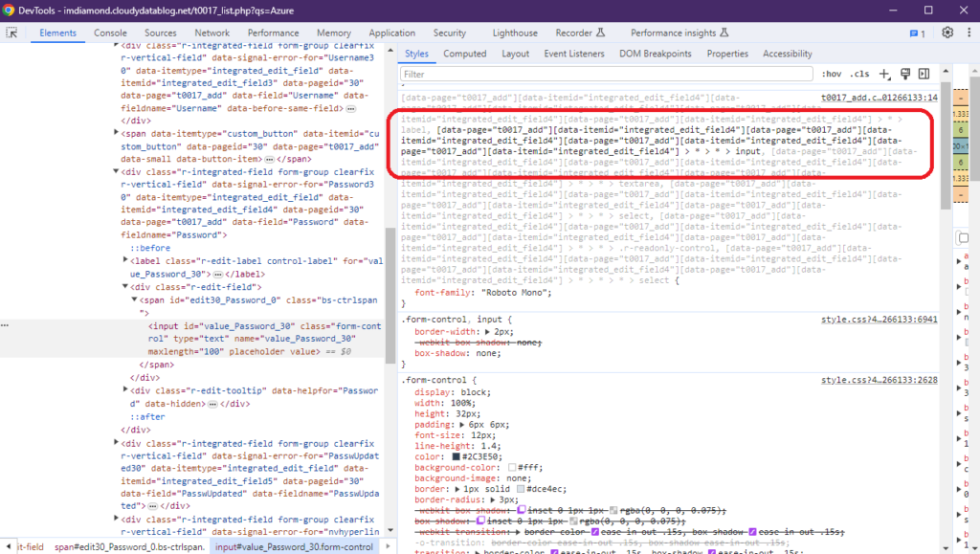Follow the t0017_add source link
The image size is (980, 554).
(x=879, y=98)
